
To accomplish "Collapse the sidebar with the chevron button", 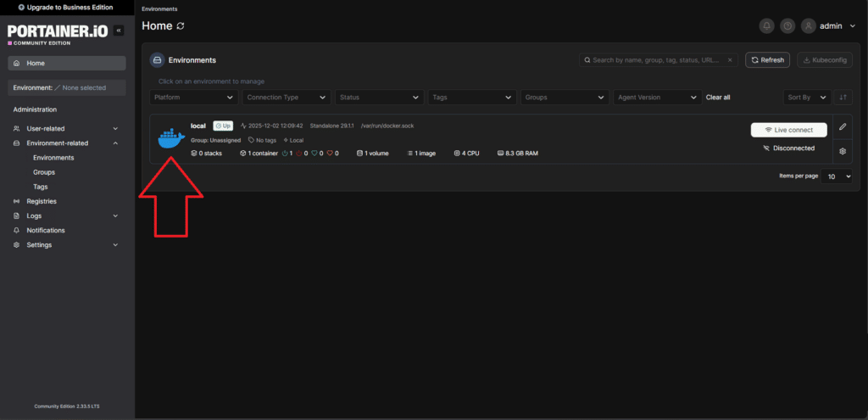I will click(119, 31).
